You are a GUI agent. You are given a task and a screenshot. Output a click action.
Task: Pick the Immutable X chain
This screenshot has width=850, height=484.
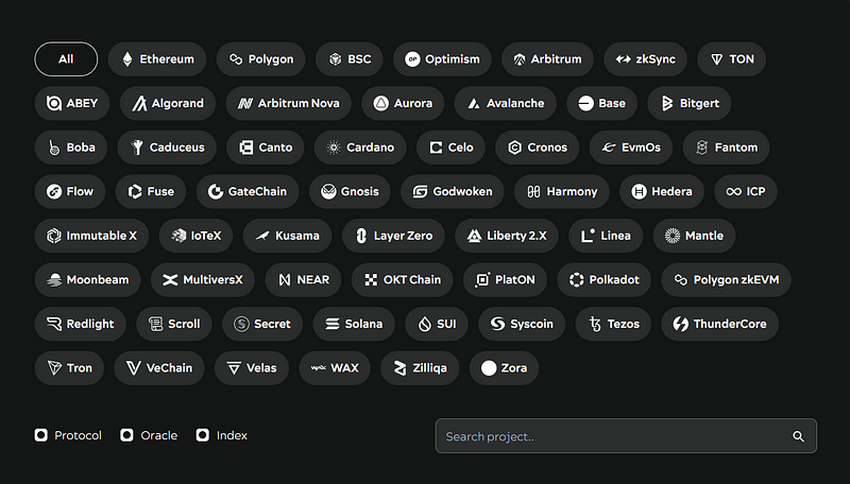(x=92, y=236)
